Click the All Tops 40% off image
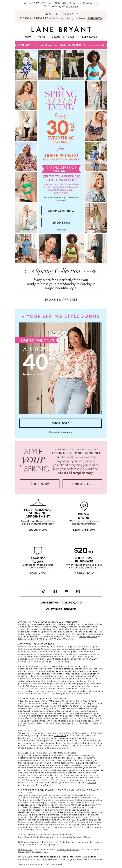The height and width of the screenshot is (868, 122). [x=61, y=368]
